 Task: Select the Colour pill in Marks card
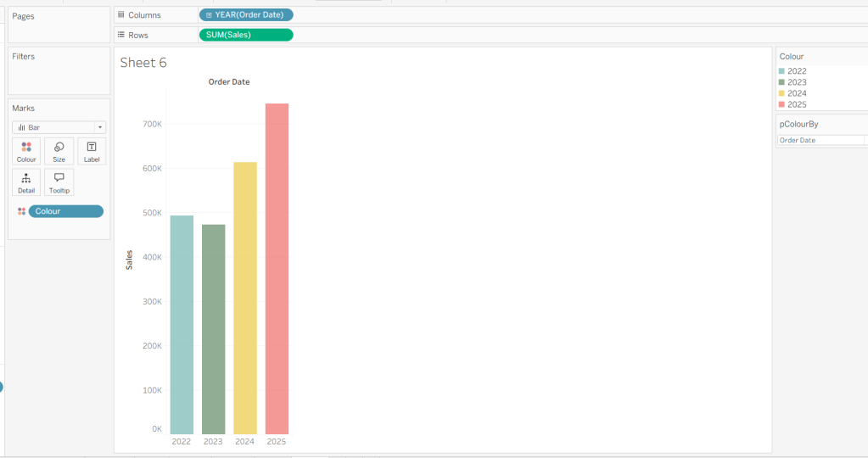click(66, 211)
